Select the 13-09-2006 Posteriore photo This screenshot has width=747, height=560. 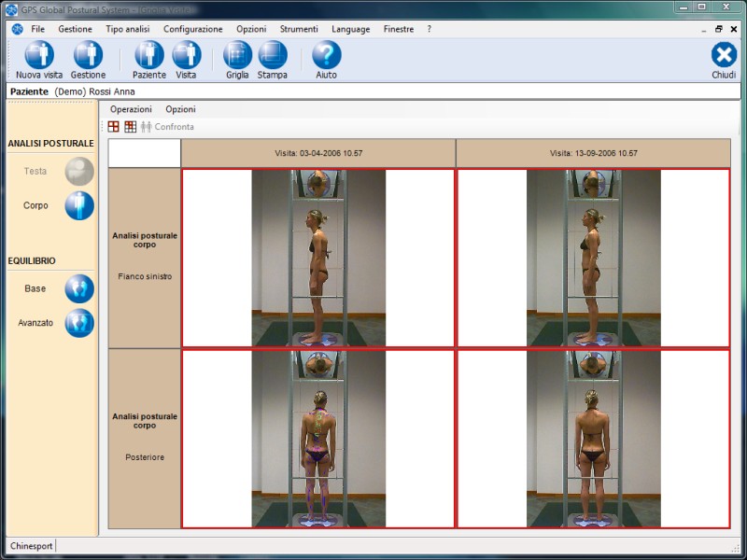pos(593,439)
